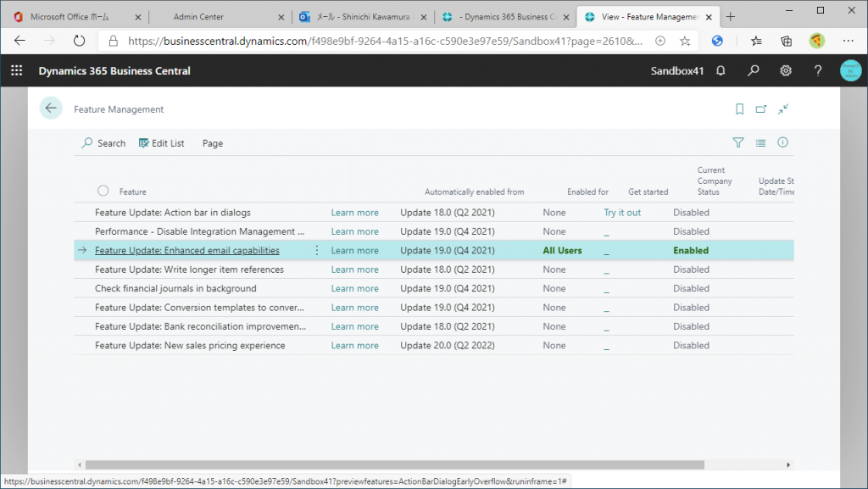This screenshot has width=868, height=489.
Task: Sort by Automatically enabled from header
Action: coord(475,192)
